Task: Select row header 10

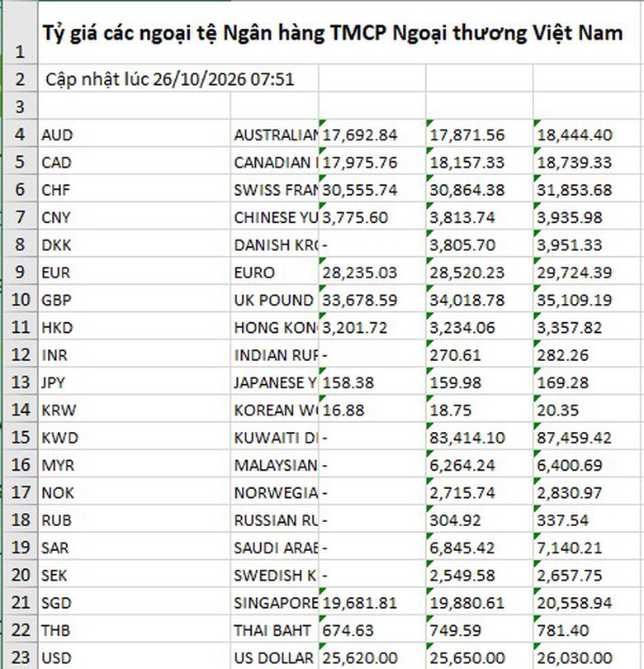Action: pyautogui.click(x=20, y=299)
